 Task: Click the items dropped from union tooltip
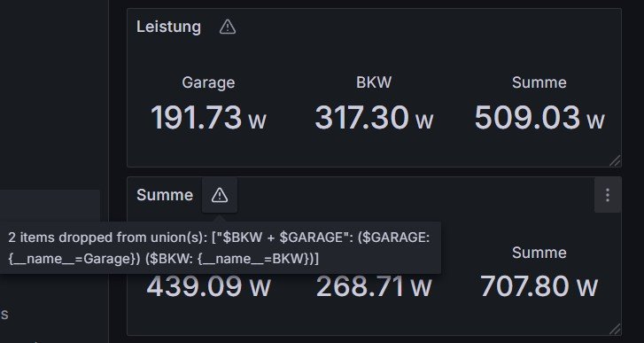pos(220,248)
